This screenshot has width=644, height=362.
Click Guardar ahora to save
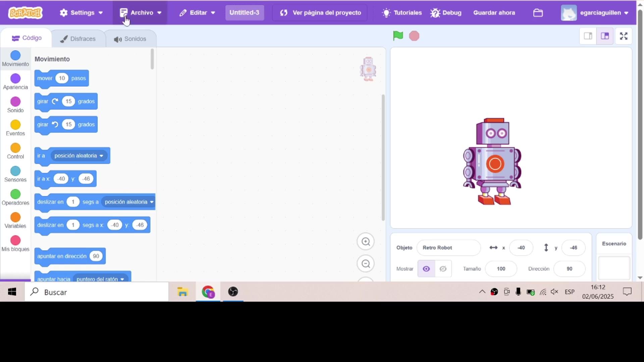pos(494,13)
